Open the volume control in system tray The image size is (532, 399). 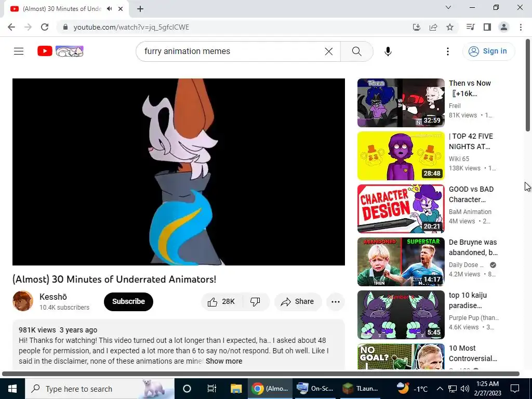click(465, 389)
